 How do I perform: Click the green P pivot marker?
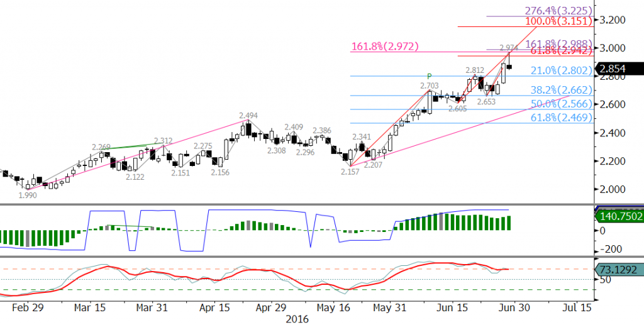pos(430,76)
